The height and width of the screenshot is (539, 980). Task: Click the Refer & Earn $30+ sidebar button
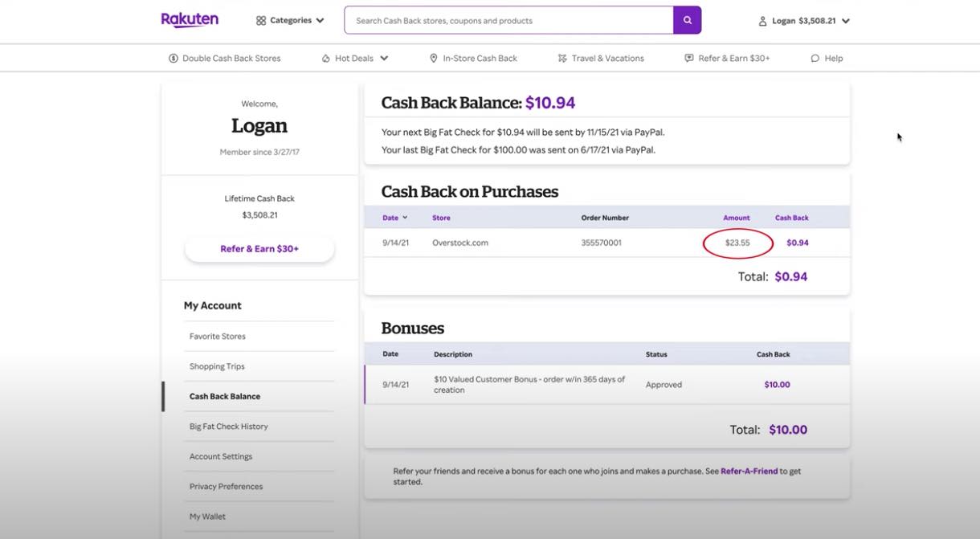259,249
